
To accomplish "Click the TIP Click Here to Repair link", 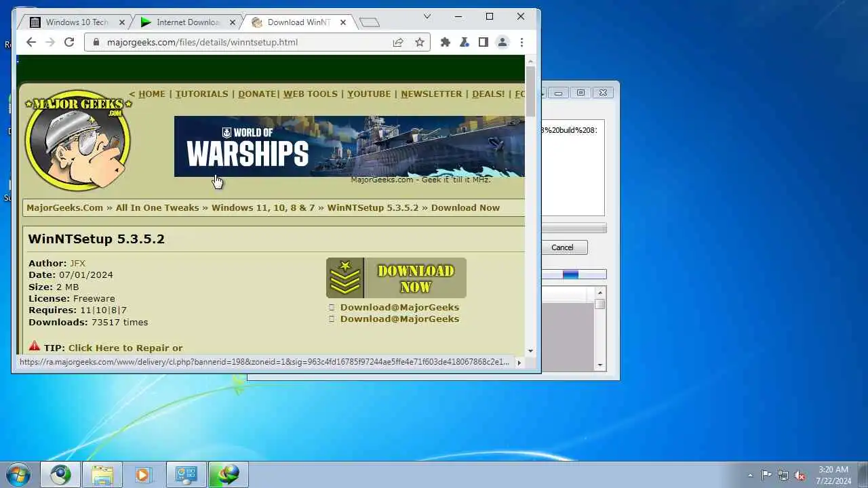I will click(125, 348).
